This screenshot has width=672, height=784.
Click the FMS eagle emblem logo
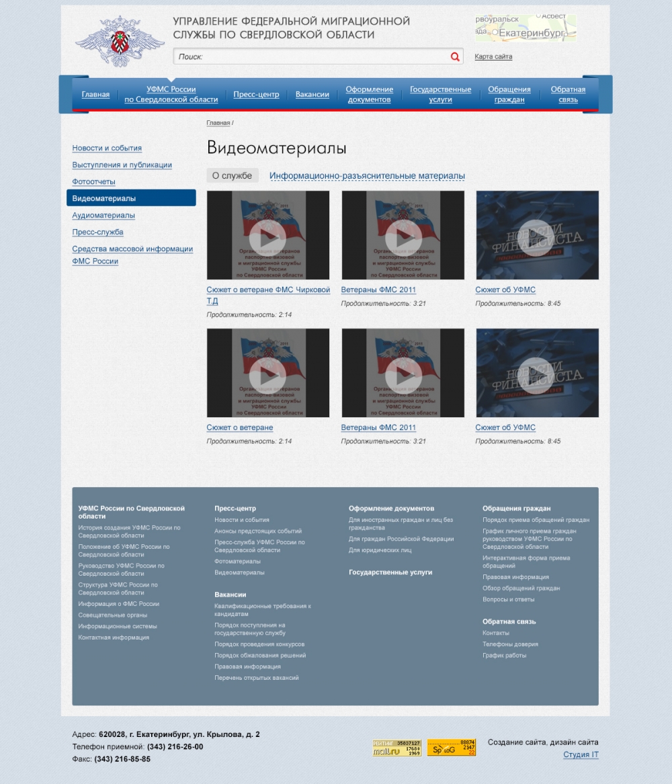(120, 41)
